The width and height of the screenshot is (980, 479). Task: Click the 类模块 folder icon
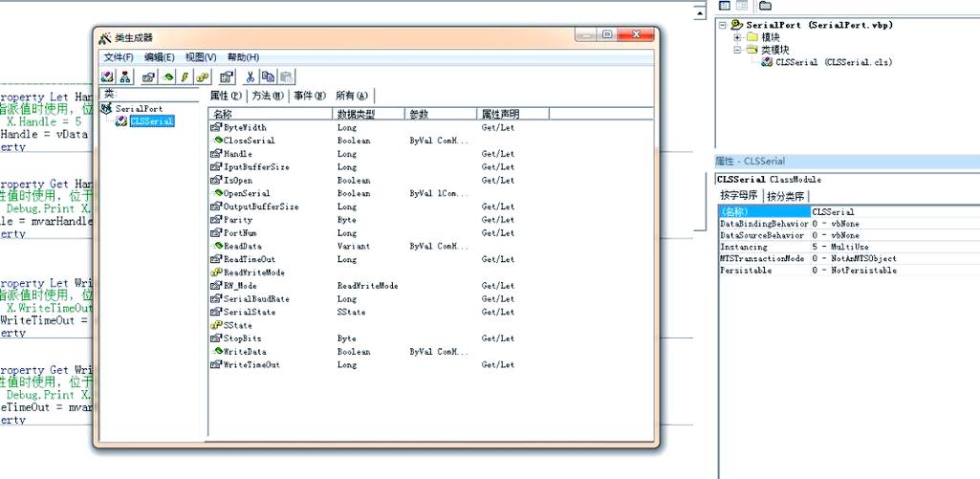[751, 50]
